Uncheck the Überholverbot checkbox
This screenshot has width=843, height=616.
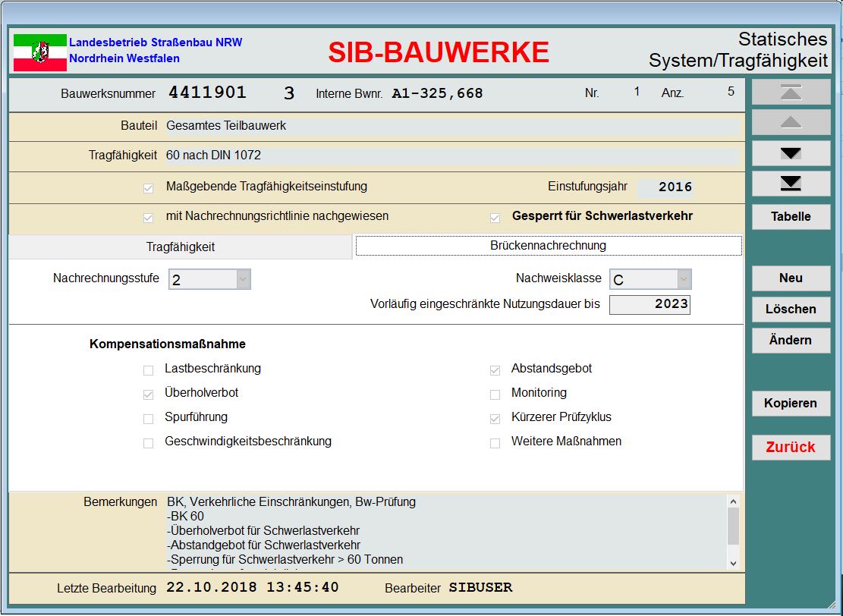149,394
